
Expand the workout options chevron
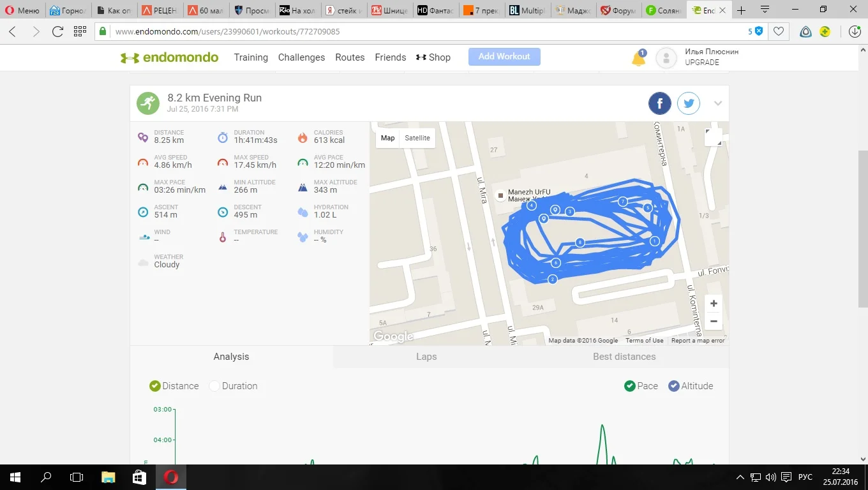click(718, 103)
